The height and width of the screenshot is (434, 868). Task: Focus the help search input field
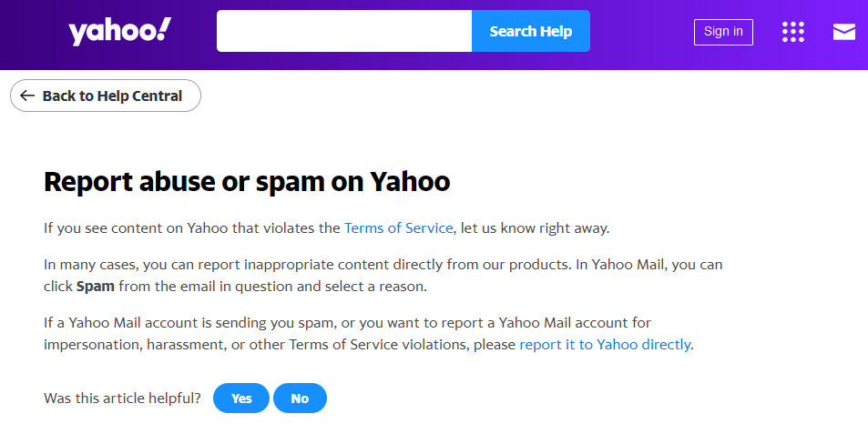(343, 32)
